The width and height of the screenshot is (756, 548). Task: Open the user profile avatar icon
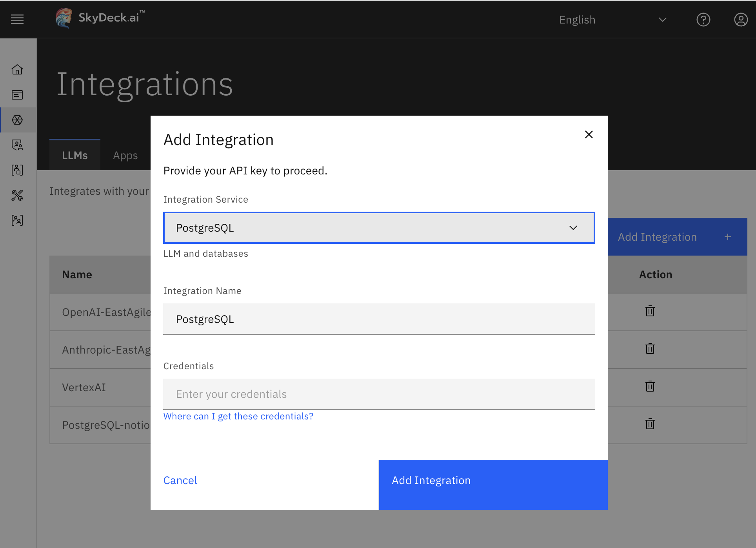point(740,20)
